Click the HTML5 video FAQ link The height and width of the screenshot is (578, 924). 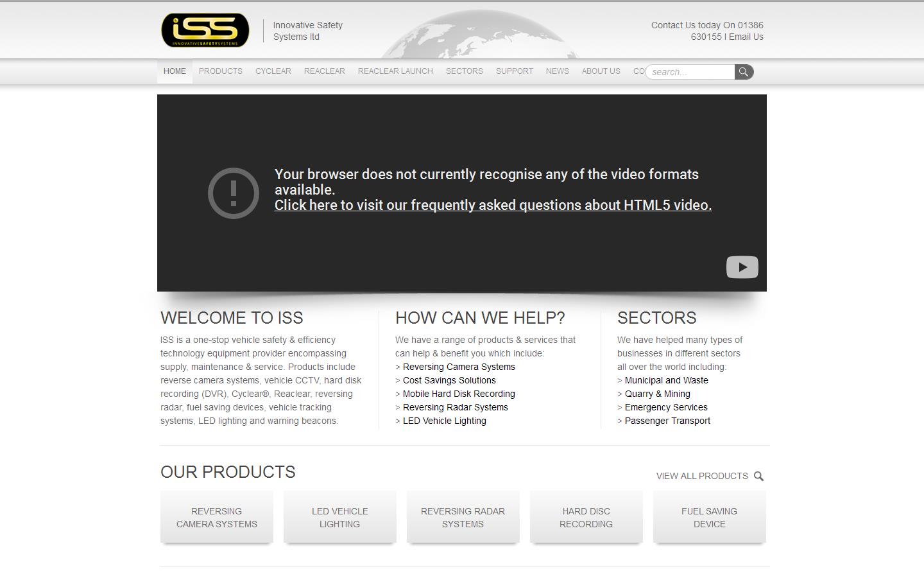pos(493,205)
